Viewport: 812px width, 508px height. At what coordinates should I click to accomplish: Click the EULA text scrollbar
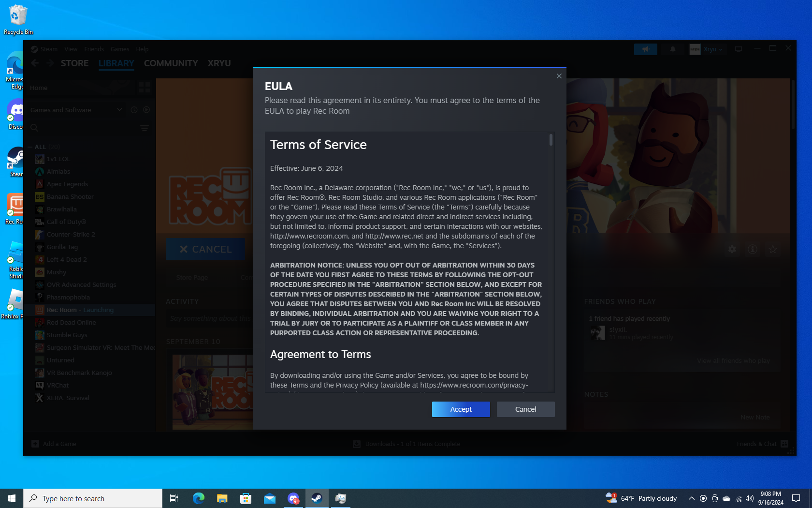[551, 140]
